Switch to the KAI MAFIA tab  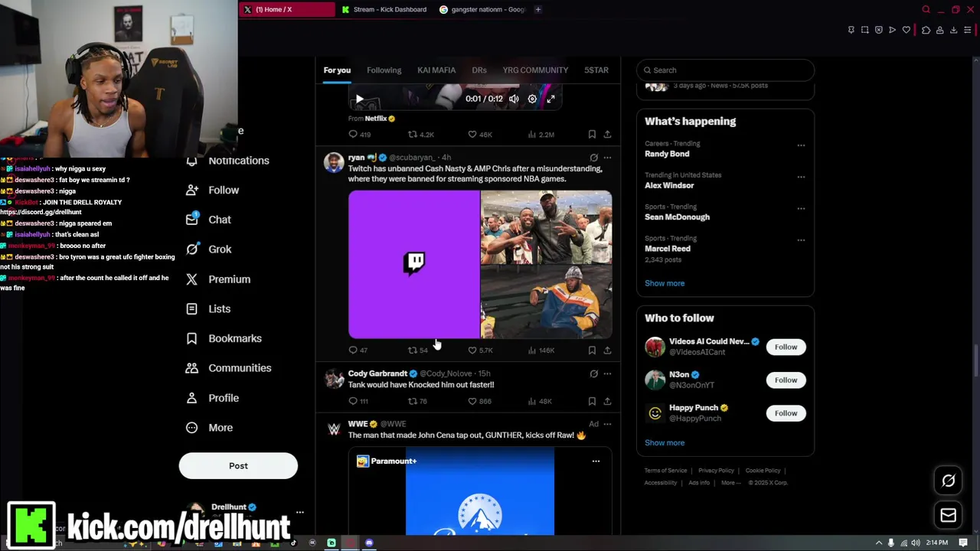pyautogui.click(x=436, y=70)
